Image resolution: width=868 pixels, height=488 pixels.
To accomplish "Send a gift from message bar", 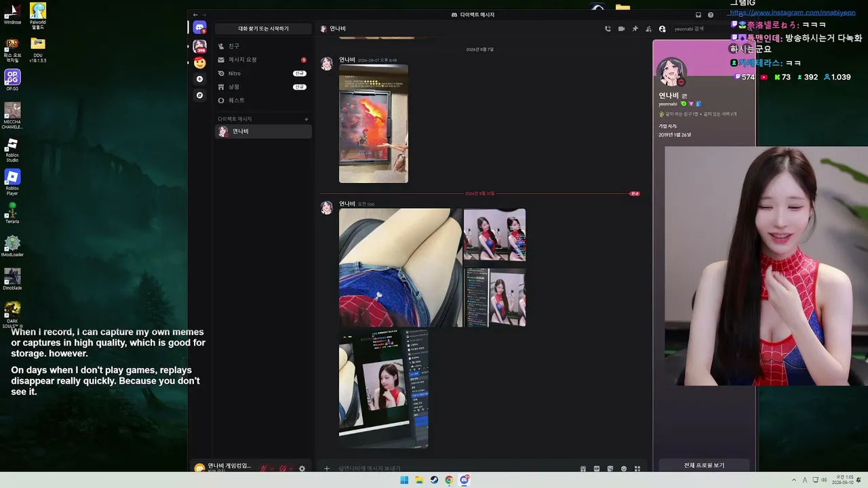I will coord(583,468).
